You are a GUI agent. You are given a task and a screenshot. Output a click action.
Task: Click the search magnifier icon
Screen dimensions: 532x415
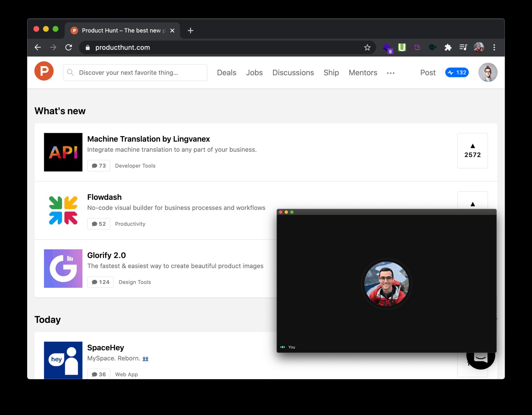70,72
